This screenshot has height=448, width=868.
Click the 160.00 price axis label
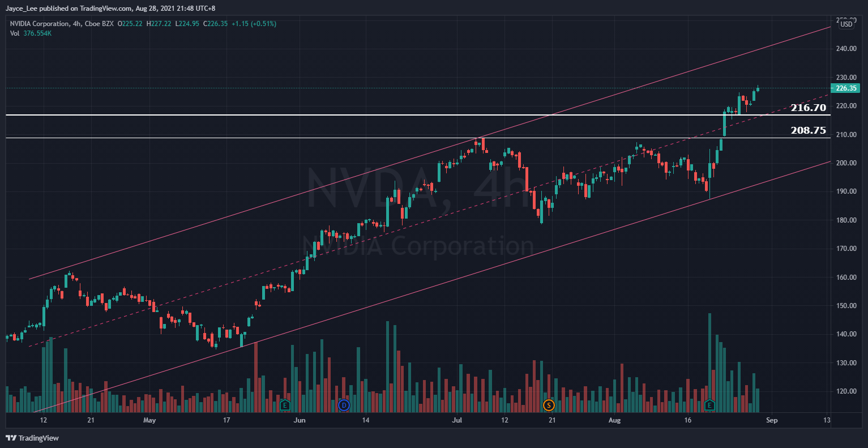[x=846, y=278]
